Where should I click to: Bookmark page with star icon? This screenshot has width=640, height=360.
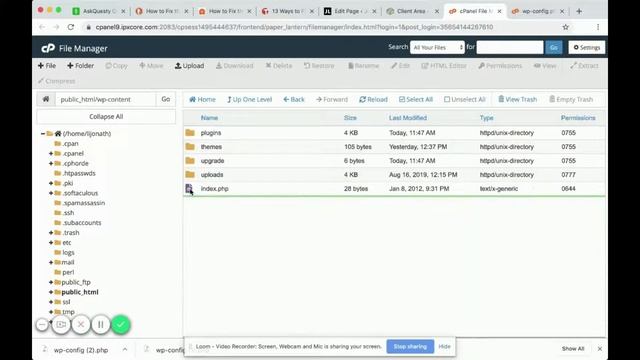click(x=565, y=27)
